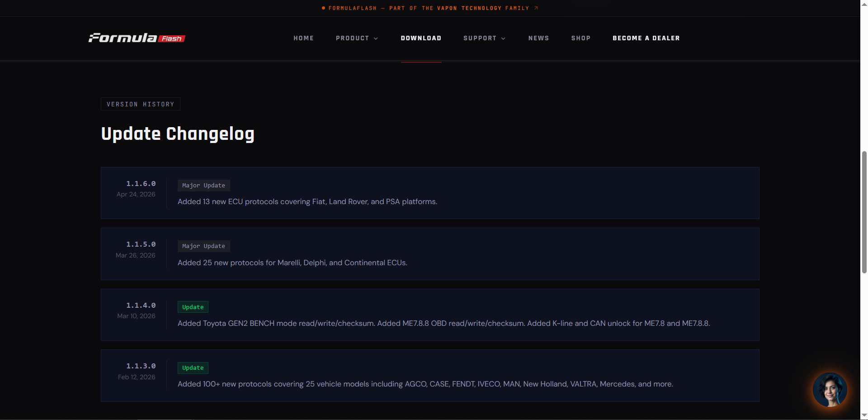Click the Mar 26, 2026 date

136,255
